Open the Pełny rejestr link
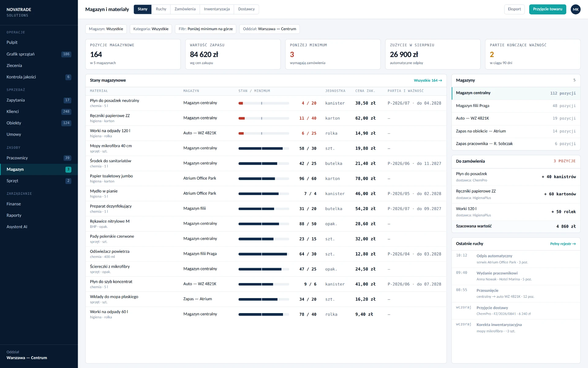Image resolution: width=588 pixels, height=368 pixels. (x=563, y=244)
